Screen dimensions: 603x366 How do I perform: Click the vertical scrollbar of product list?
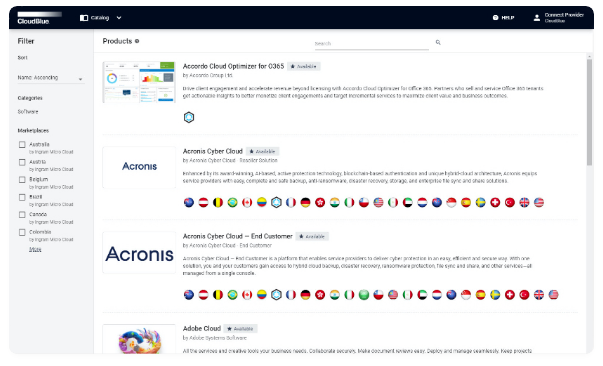(x=589, y=111)
